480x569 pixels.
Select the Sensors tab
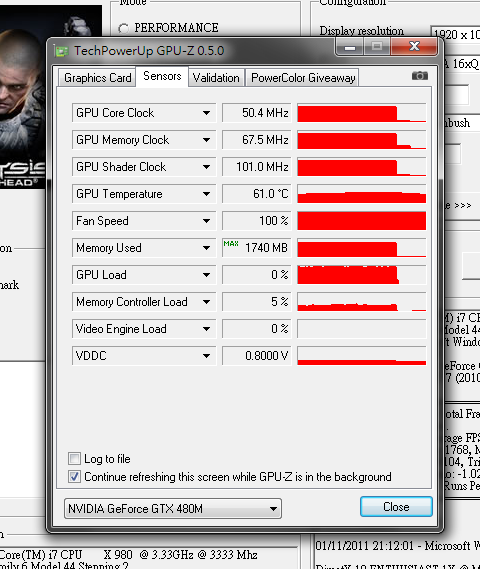click(x=162, y=76)
